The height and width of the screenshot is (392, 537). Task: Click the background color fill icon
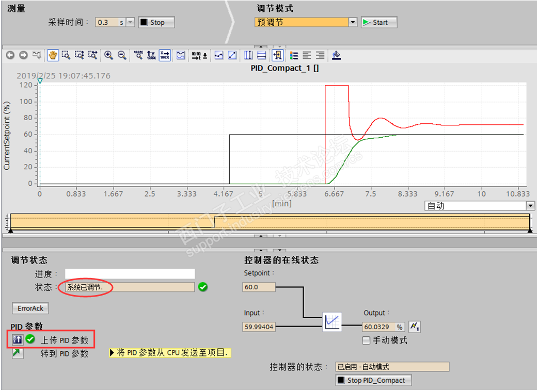pos(336,55)
